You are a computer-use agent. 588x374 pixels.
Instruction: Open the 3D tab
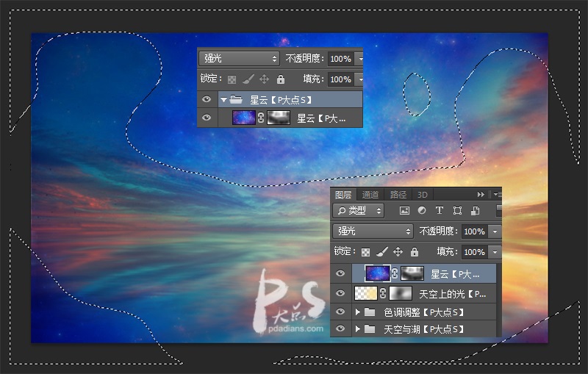(x=422, y=195)
